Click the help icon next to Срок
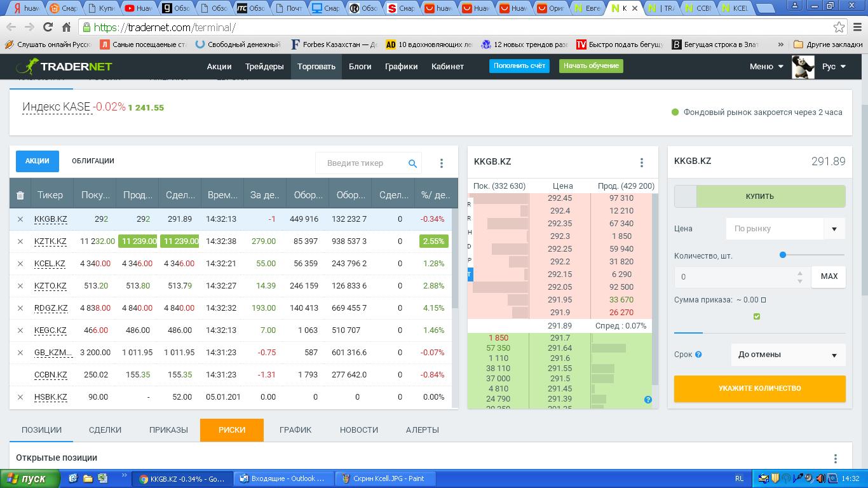 pos(698,355)
